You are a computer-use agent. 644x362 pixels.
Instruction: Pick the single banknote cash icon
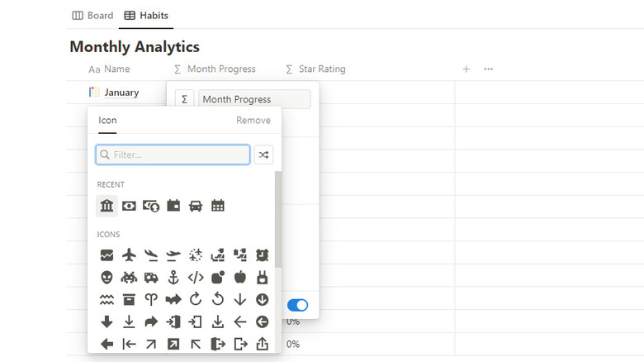tap(129, 206)
